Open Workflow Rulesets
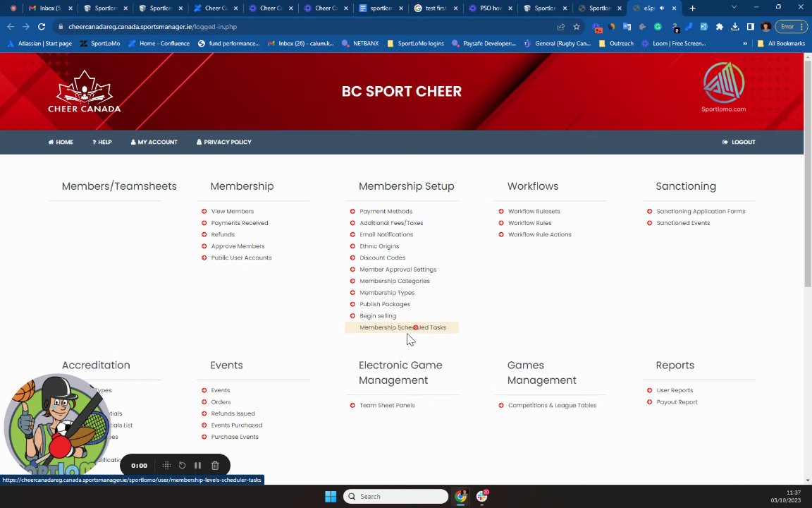Viewport: 812px width, 508px height. 534,212
